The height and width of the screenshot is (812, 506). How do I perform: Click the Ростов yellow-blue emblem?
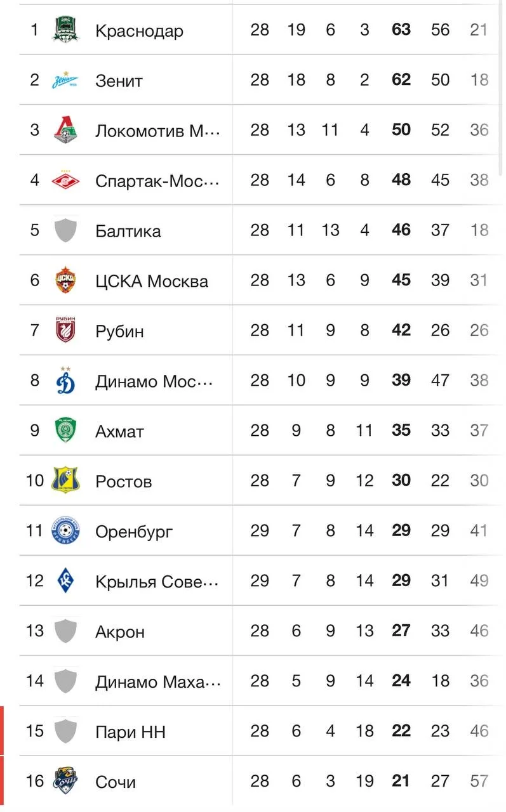(66, 480)
